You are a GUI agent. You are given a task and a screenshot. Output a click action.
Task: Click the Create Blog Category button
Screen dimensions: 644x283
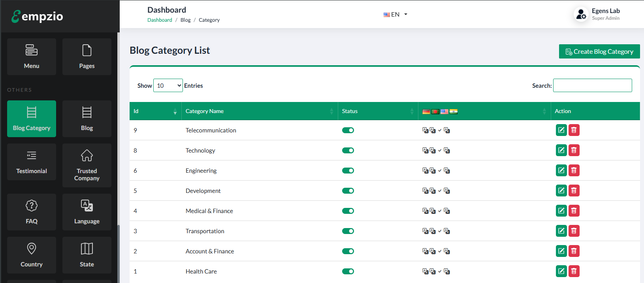[599, 51]
